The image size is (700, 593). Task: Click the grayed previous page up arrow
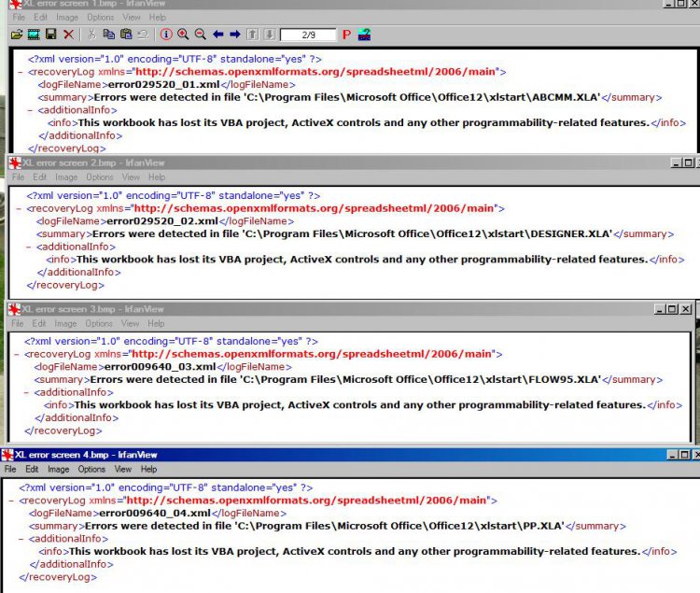tap(253, 35)
